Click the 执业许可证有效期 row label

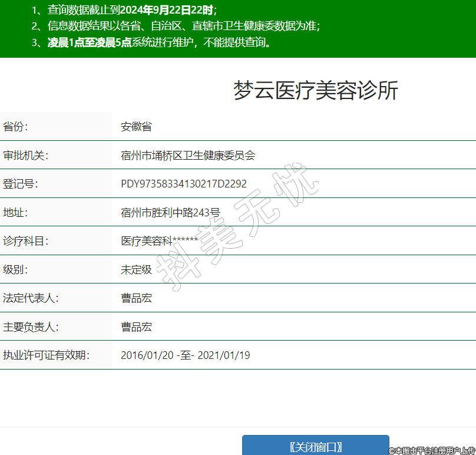click(46, 355)
